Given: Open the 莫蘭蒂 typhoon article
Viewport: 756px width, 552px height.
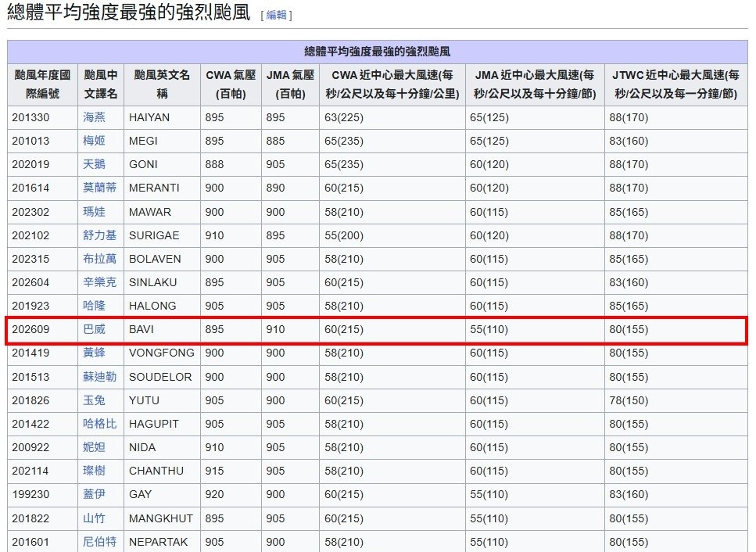Looking at the screenshot, I should [100, 188].
